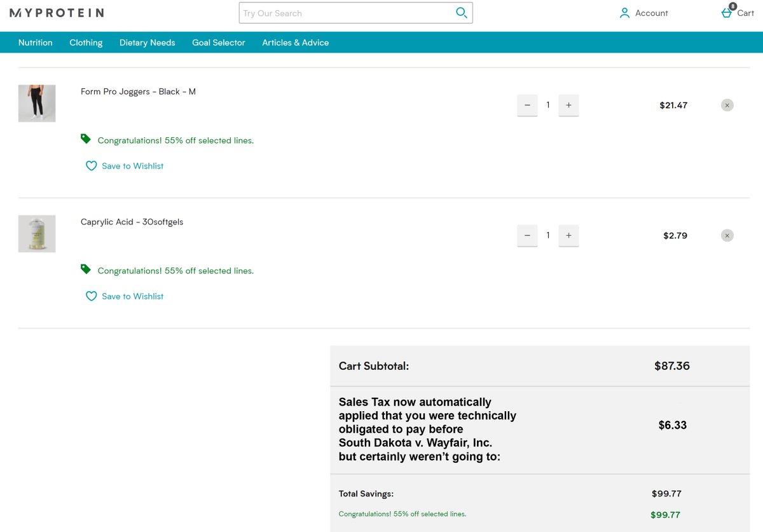Click discount tag icon under Form Pro Joggers
The height and width of the screenshot is (532, 763).
click(x=86, y=139)
